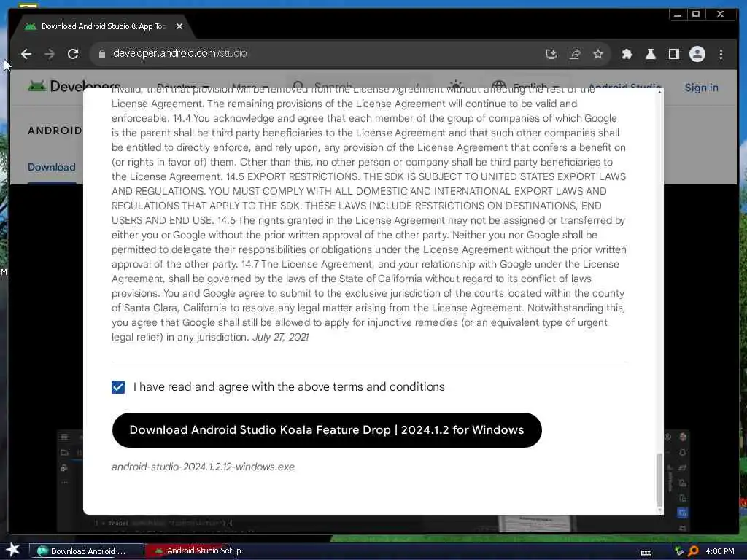The image size is (747, 560).
Task: Click the android-studio-2024.1.2.12-windows.exe filename
Action: (203, 467)
